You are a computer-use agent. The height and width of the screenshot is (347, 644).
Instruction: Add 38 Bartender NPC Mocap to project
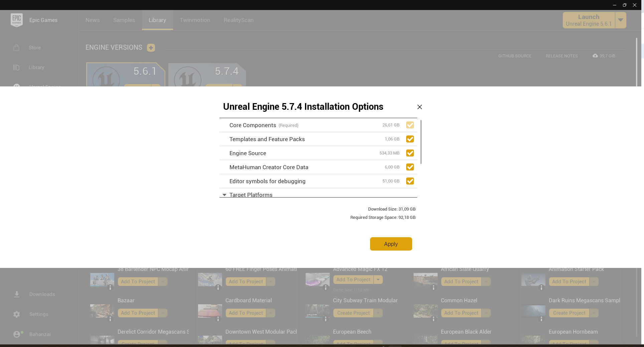[x=138, y=282]
